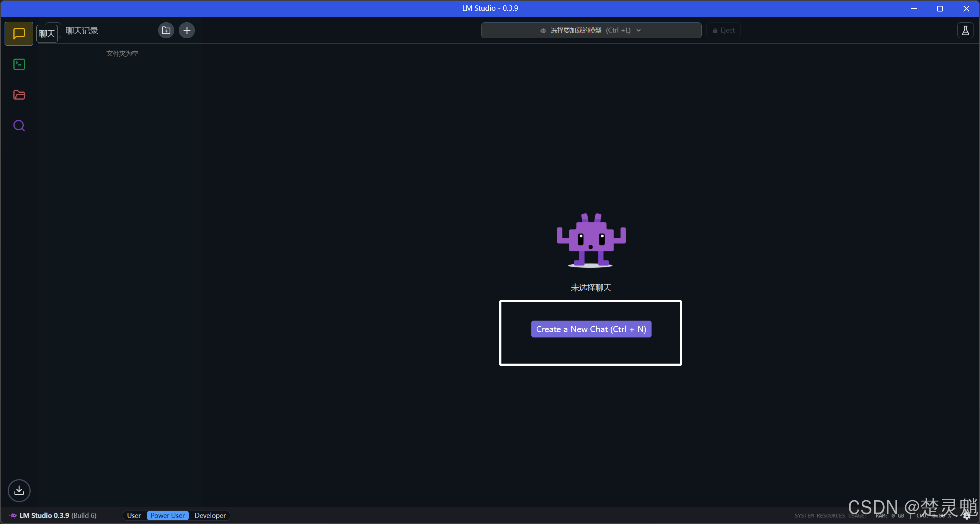The width and height of the screenshot is (980, 524).
Task: Open the green Developer terminal icon
Action: 19,64
